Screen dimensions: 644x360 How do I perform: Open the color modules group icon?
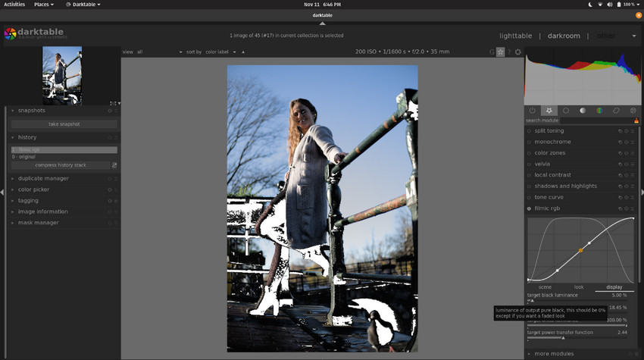(x=599, y=111)
